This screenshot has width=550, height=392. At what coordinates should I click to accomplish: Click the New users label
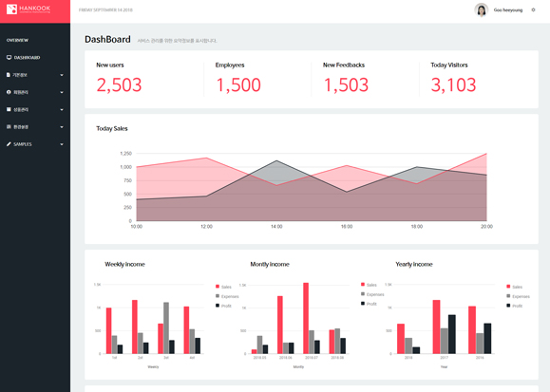(x=110, y=65)
